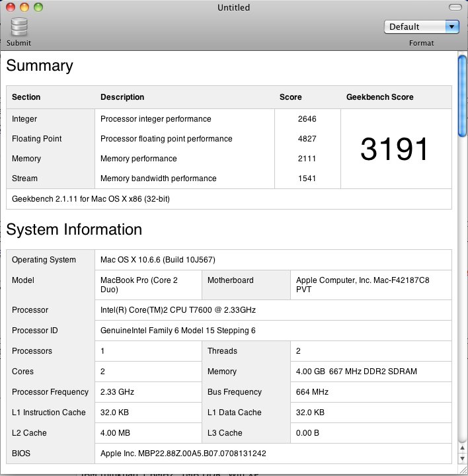
Task: Click the Submit database icon
Action: tap(19, 26)
